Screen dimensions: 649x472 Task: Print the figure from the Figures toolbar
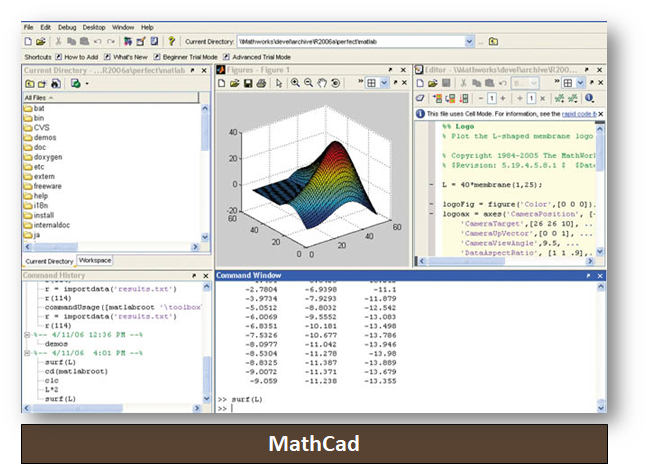point(261,83)
